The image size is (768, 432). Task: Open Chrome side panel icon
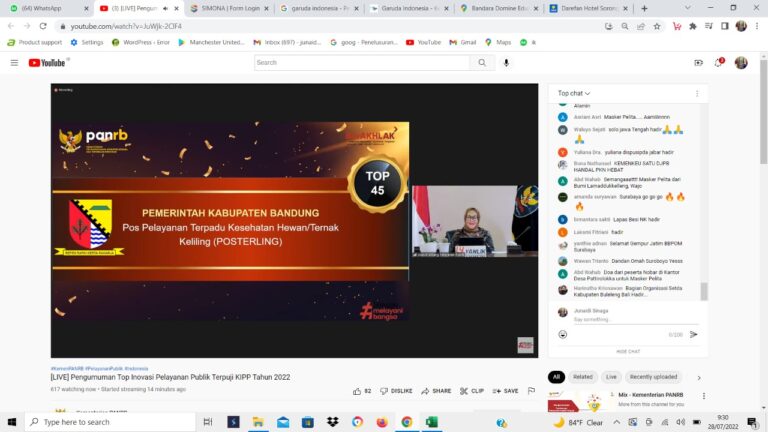coord(725,26)
